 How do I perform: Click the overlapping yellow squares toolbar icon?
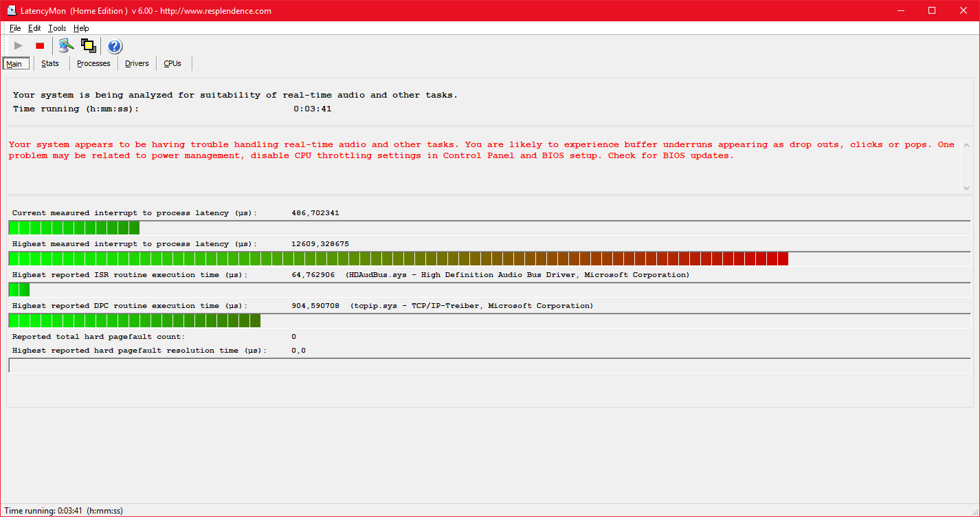point(88,46)
